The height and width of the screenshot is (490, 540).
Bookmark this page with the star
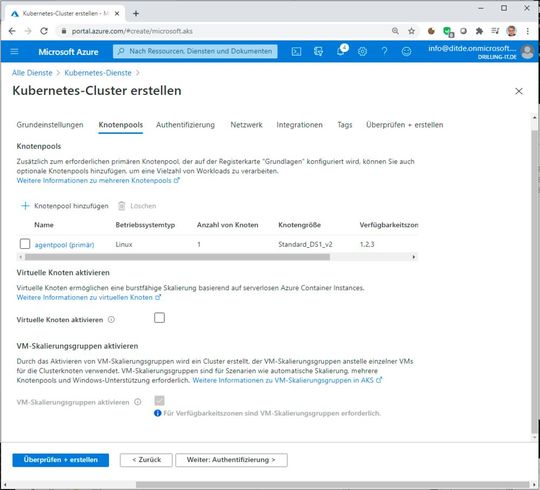(411, 31)
